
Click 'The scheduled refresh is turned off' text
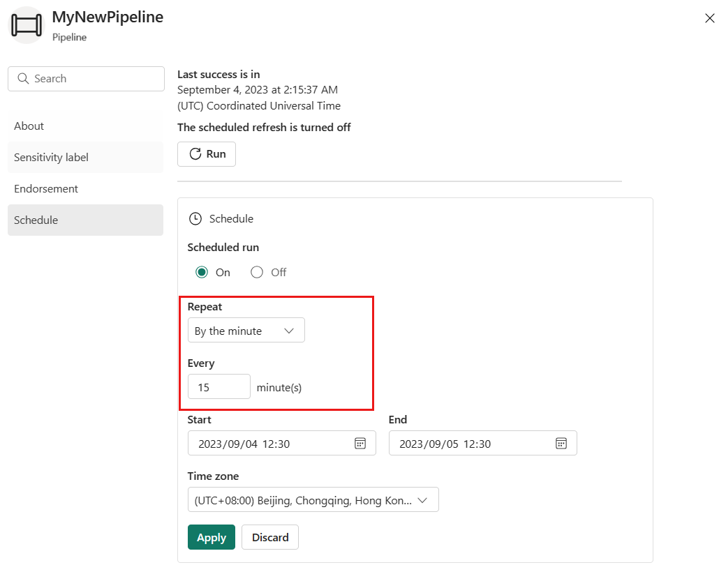264,127
